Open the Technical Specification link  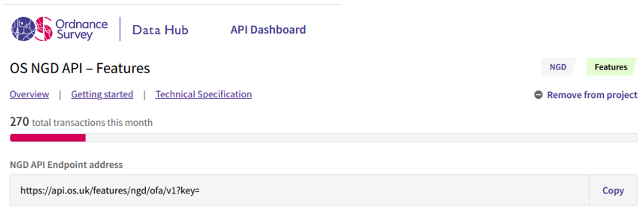tap(203, 94)
